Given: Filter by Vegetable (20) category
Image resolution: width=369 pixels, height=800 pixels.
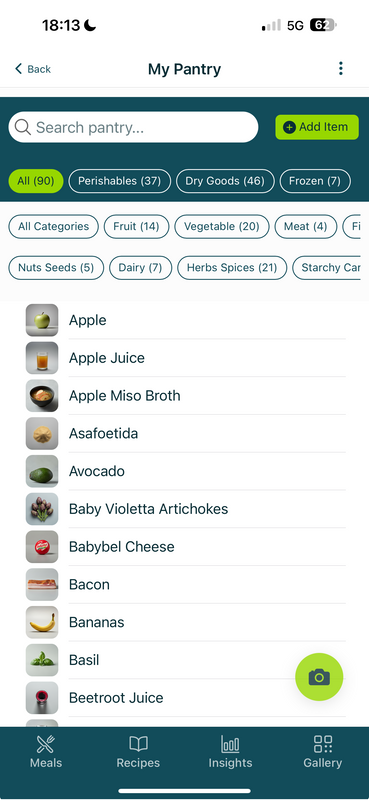Looking at the screenshot, I should 222,227.
